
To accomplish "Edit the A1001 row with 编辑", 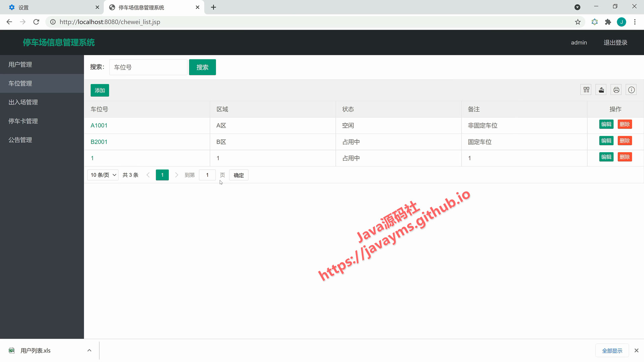I will pyautogui.click(x=606, y=124).
